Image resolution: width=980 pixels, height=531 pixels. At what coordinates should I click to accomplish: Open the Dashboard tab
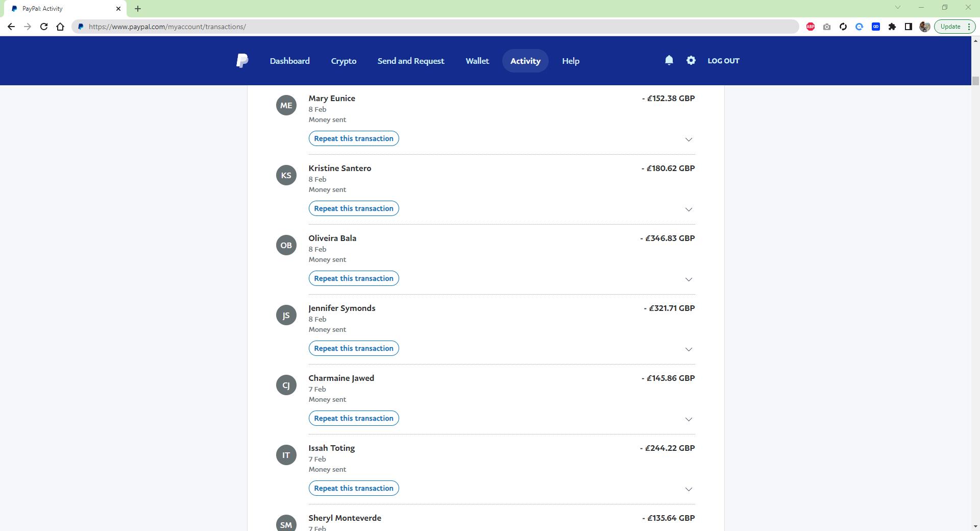click(x=289, y=61)
